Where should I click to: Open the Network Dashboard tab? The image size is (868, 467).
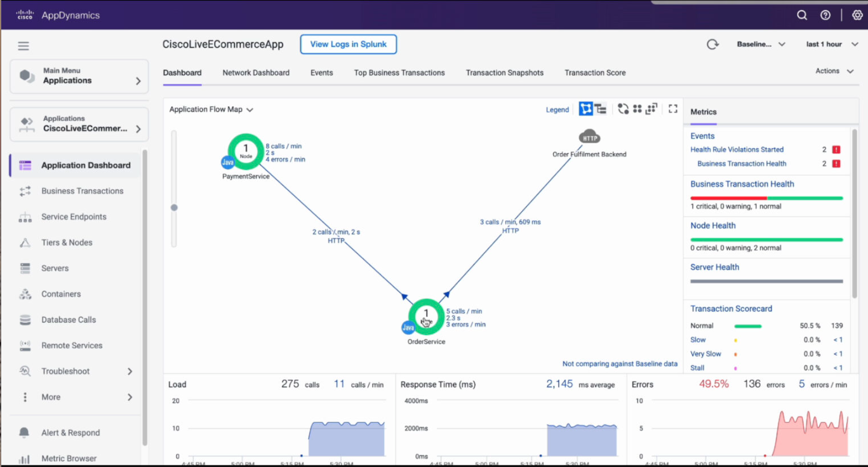coord(256,72)
